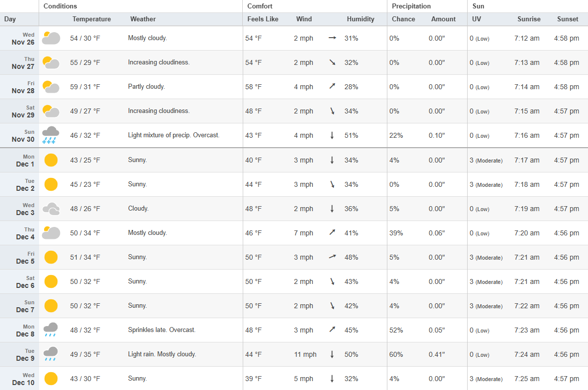The image size is (588, 390).
Task: Click the Nov 28 partly cloudy icon
Action: [x=51, y=87]
